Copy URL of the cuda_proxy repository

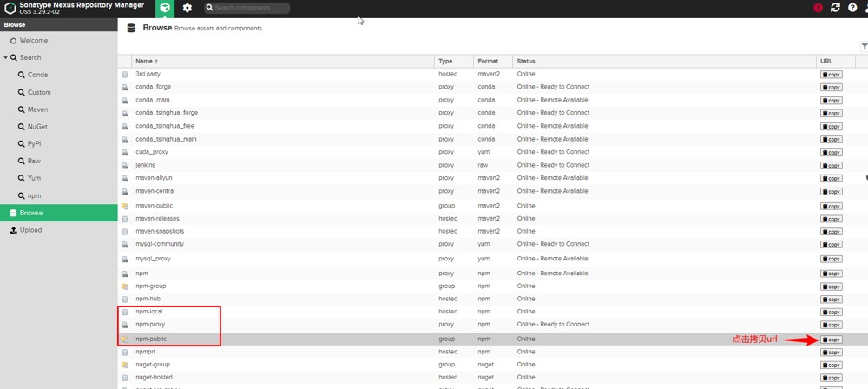point(832,152)
